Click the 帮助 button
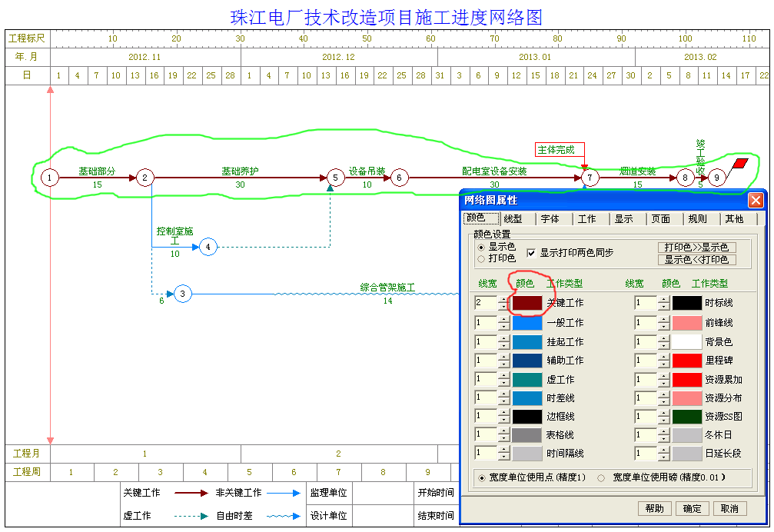774x532 pixels. [x=655, y=508]
